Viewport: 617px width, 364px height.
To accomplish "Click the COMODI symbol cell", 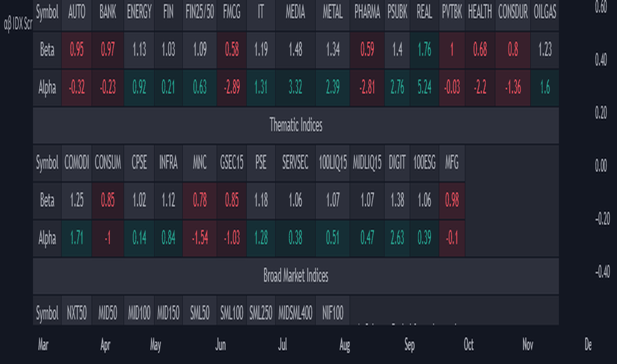I will pos(76,163).
